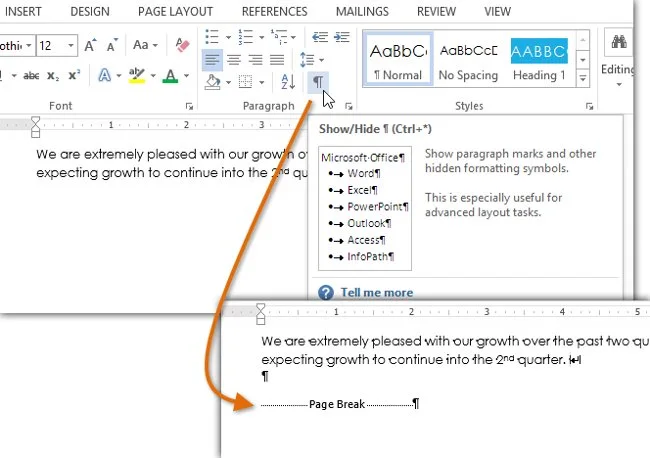
Task: Click the Change Case Aa button
Action: [x=141, y=45]
